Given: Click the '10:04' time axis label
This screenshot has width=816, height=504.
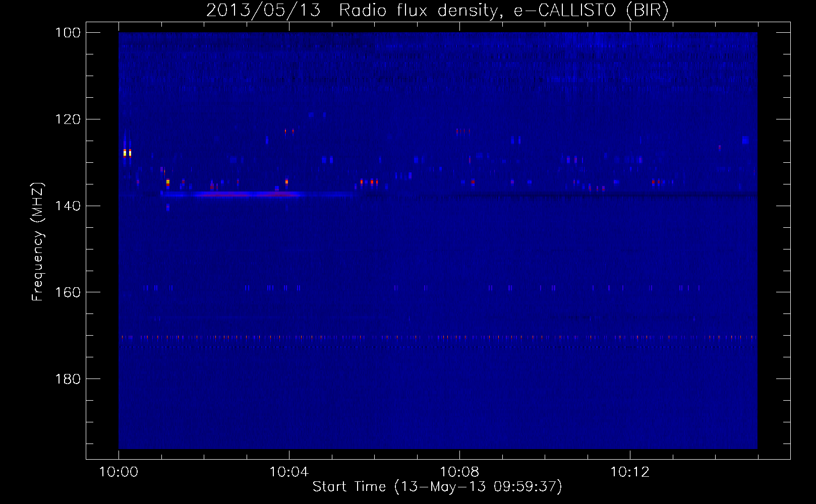Looking at the screenshot, I should pyautogui.click(x=289, y=472).
